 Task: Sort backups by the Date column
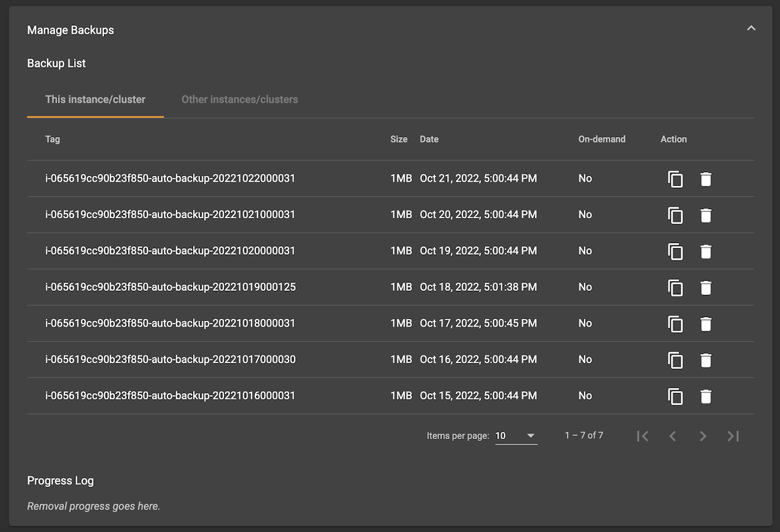[x=429, y=139]
